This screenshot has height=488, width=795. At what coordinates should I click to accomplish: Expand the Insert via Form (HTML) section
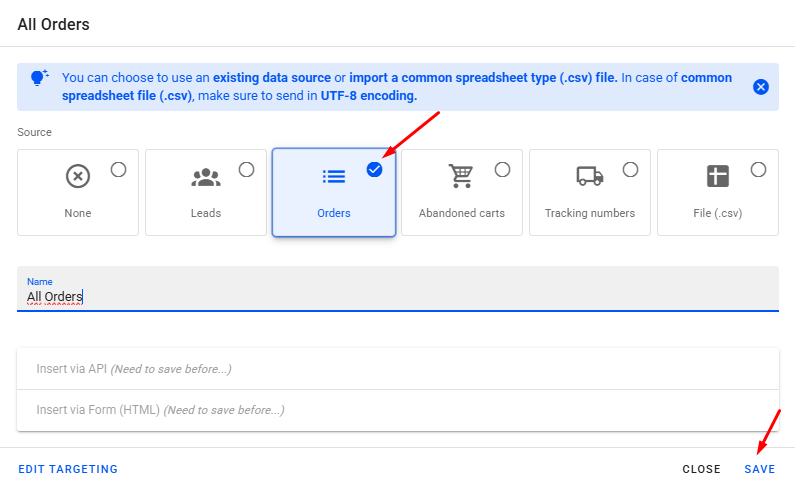397,410
